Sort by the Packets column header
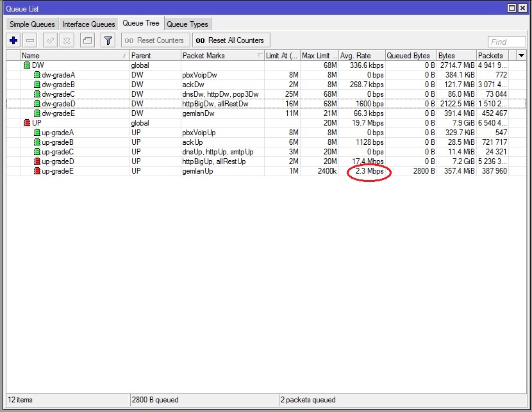 tap(492, 55)
